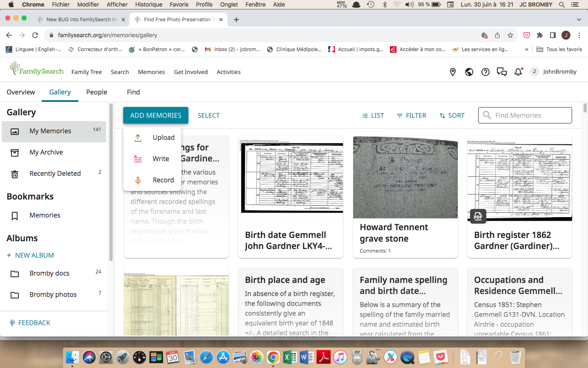The image size is (588, 368).
Task: Open the Bromby photos album
Action: point(54,295)
